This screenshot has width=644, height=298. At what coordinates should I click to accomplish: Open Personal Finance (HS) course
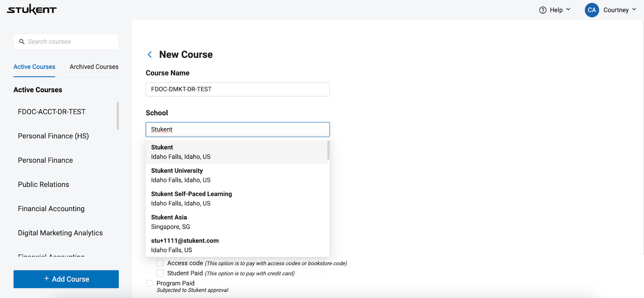[53, 136]
